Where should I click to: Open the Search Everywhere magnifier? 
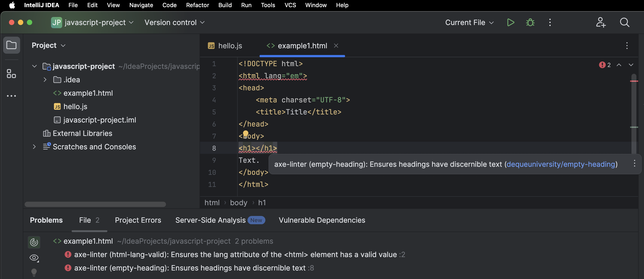pyautogui.click(x=624, y=23)
